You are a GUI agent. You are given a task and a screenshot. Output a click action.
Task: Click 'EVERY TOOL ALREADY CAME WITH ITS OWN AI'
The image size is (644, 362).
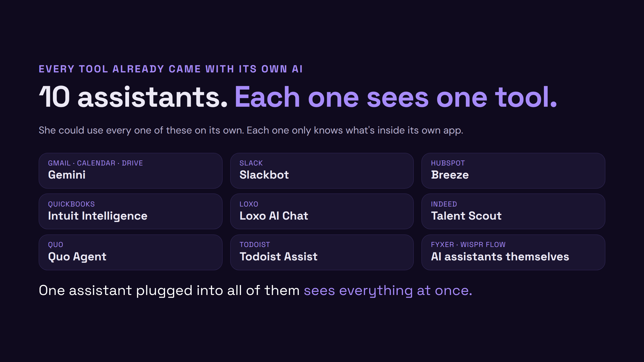(x=171, y=69)
